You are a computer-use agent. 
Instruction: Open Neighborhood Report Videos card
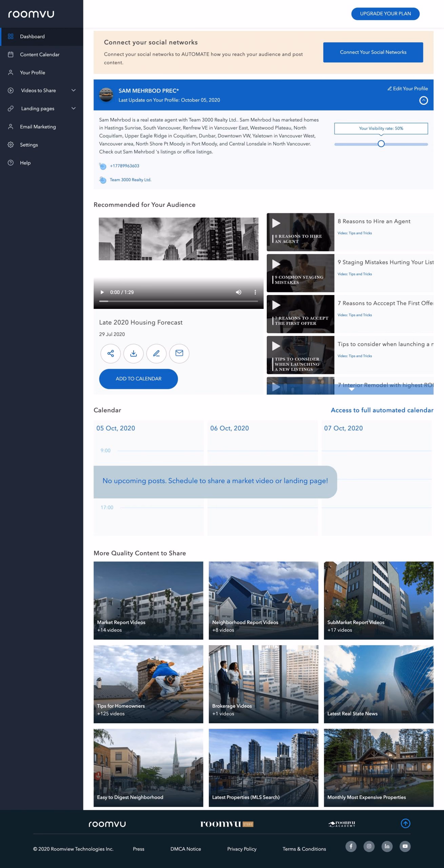[x=263, y=600]
